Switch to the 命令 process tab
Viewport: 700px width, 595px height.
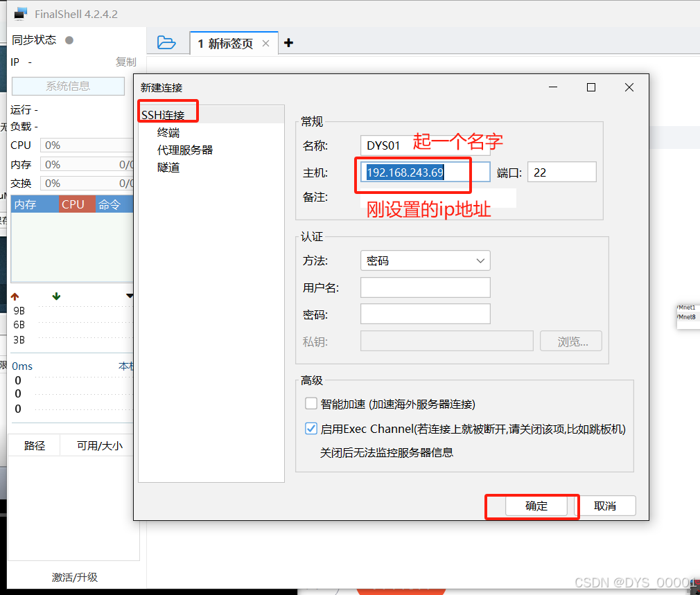[114, 204]
